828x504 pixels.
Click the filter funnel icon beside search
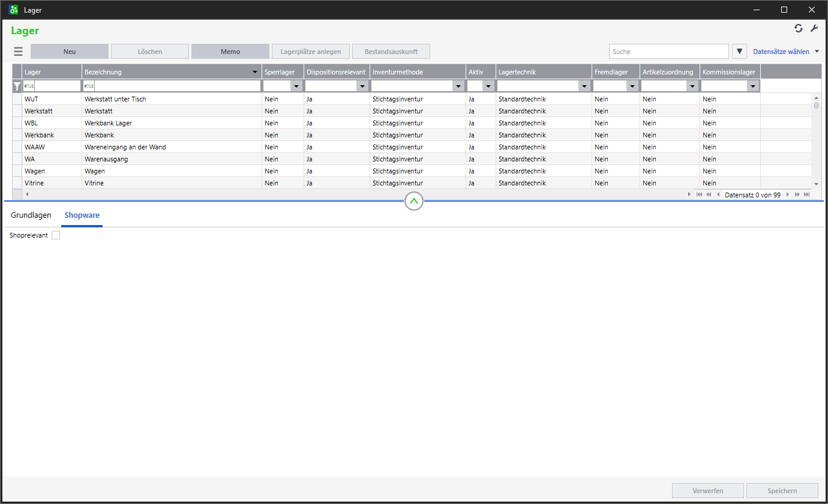click(740, 52)
